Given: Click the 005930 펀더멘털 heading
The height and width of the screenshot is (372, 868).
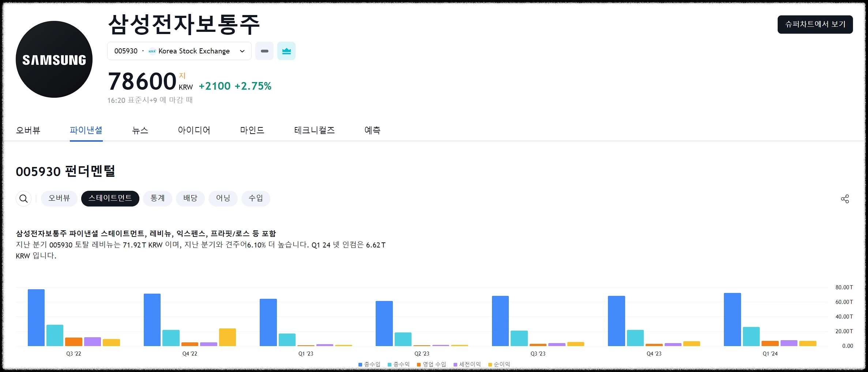Looking at the screenshot, I should pyautogui.click(x=65, y=171).
